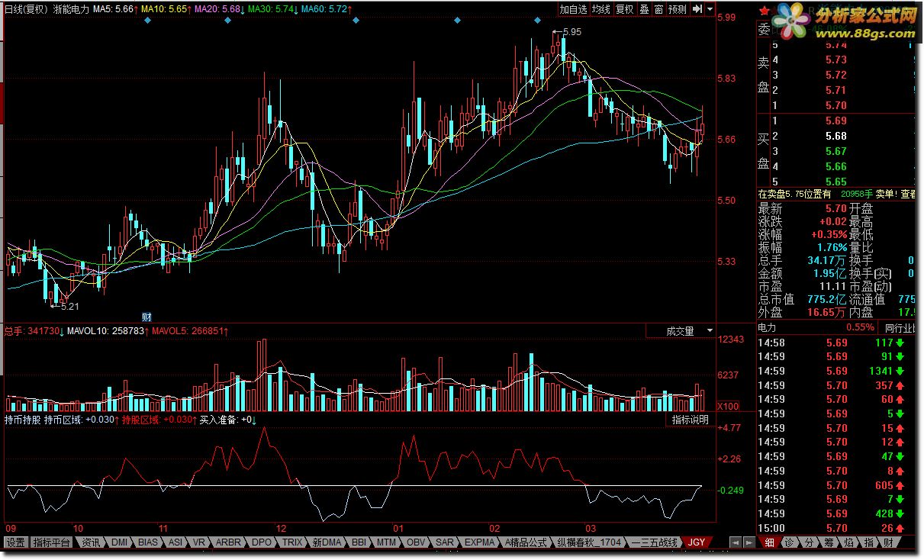This screenshot has height=560, width=924.
Task: Toggle overlay with 叠 button
Action: [644, 9]
